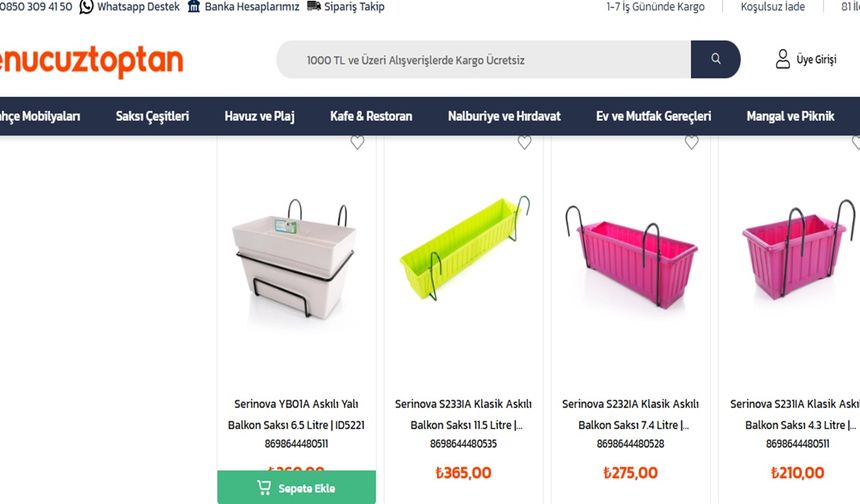Open Saksı Çeşitleri menu

152,116
